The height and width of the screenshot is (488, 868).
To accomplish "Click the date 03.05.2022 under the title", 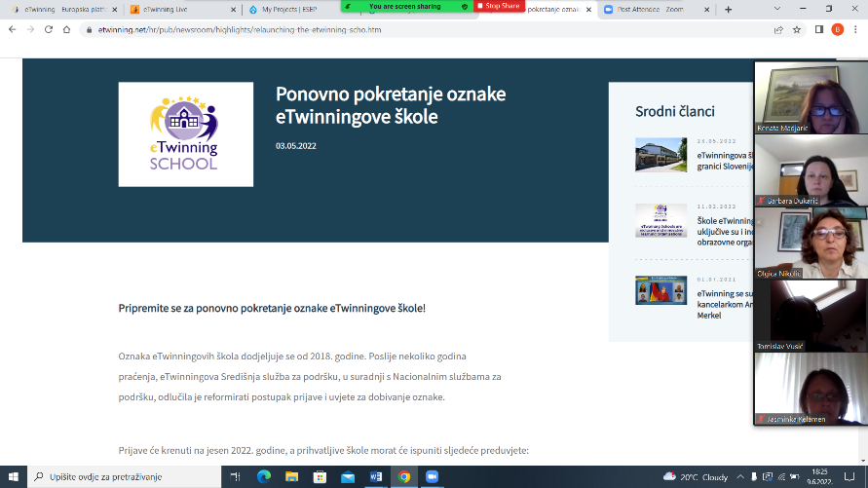I will (295, 146).
